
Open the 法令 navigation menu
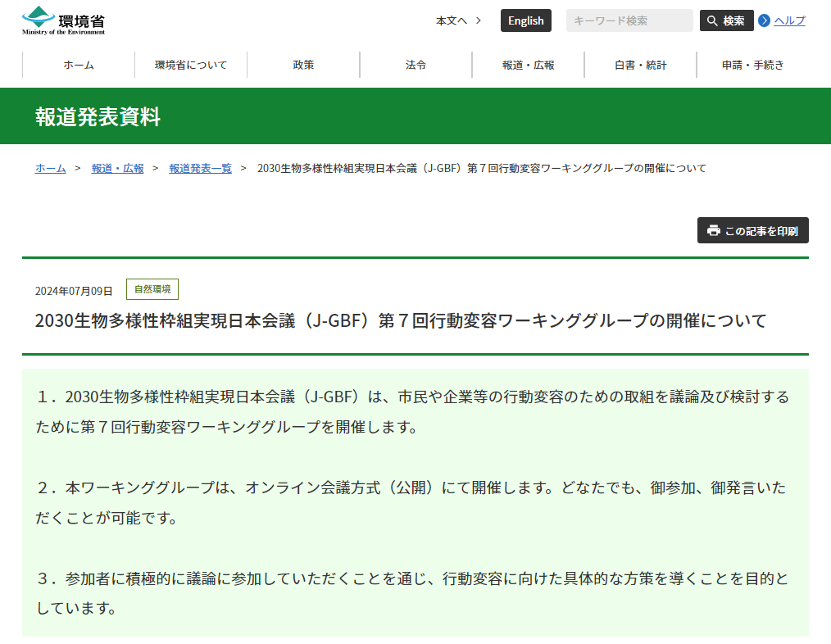[x=415, y=64]
